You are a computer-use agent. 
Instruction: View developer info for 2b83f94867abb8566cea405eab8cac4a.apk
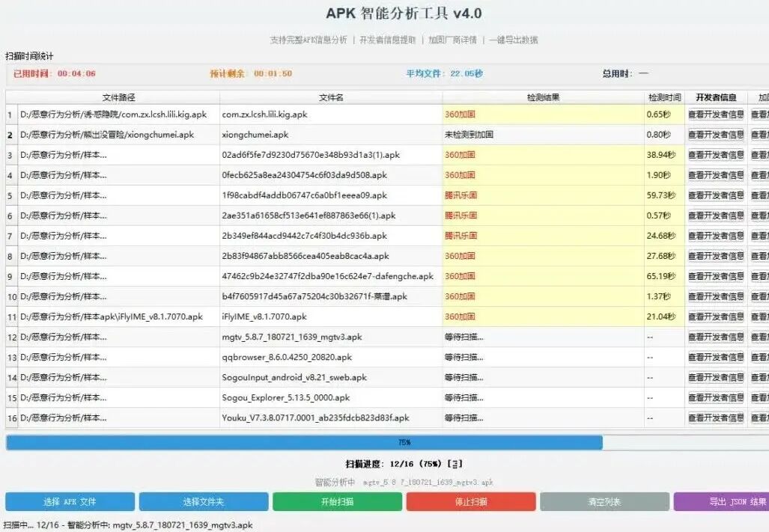pyautogui.click(x=716, y=256)
